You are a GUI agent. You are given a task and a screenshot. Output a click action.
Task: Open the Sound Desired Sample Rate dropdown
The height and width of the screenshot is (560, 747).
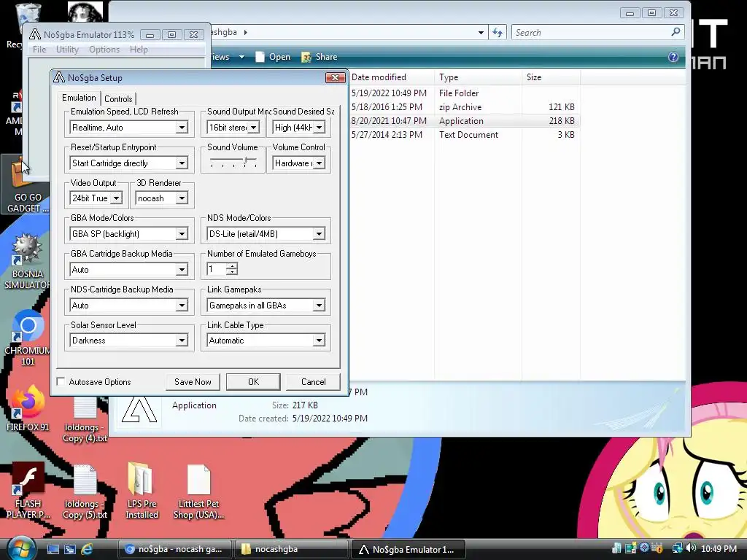click(320, 127)
